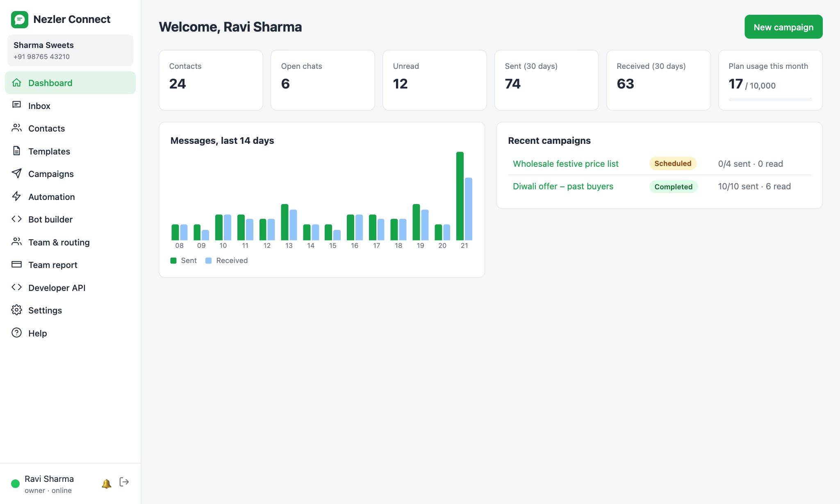
Task: Open the Bot builder page
Action: (x=70, y=219)
